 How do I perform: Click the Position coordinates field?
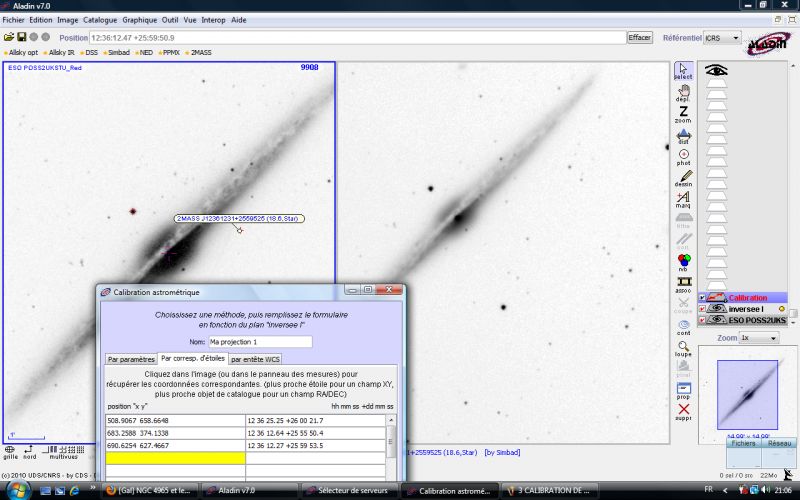click(x=358, y=38)
